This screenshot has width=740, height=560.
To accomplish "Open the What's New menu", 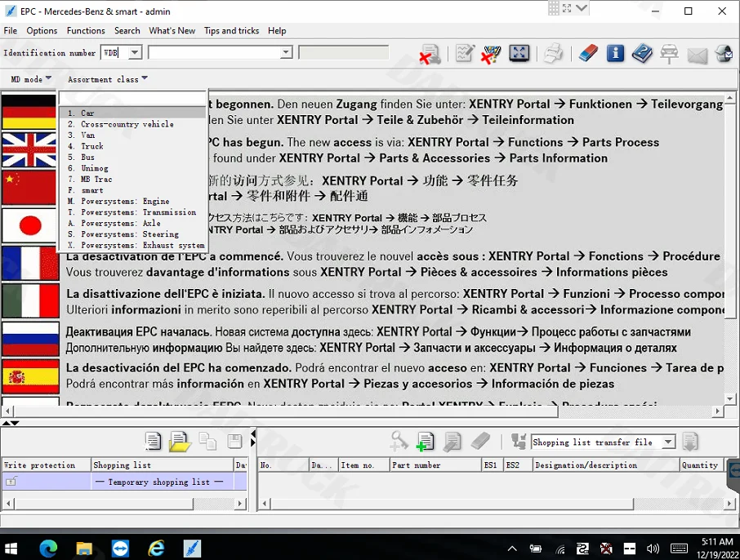I will coord(172,31).
